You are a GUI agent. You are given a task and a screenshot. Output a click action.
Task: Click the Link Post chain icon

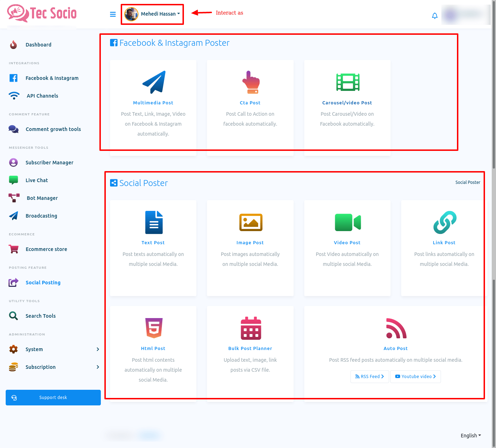pyautogui.click(x=445, y=222)
